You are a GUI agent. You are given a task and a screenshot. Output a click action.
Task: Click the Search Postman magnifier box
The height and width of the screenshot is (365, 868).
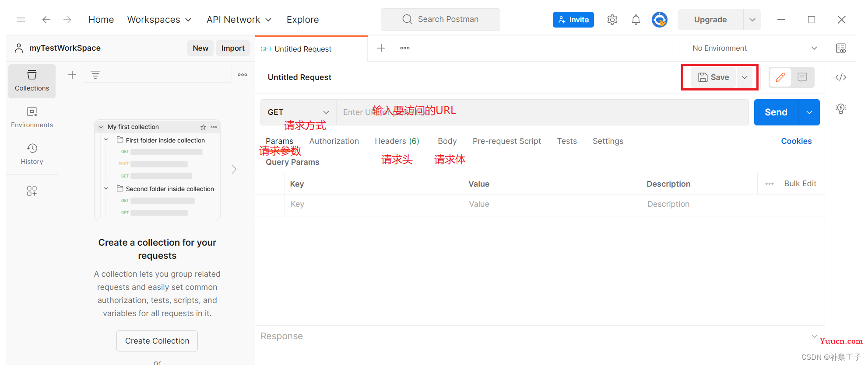click(440, 19)
